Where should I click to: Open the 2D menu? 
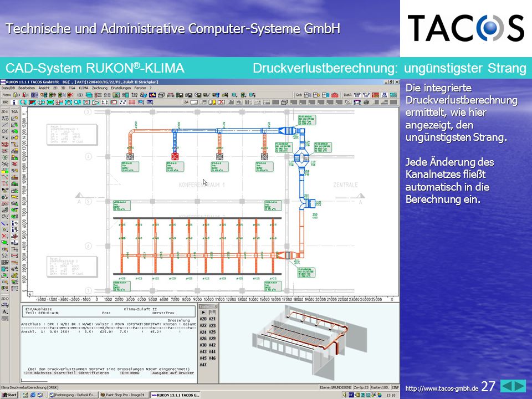coord(55,88)
